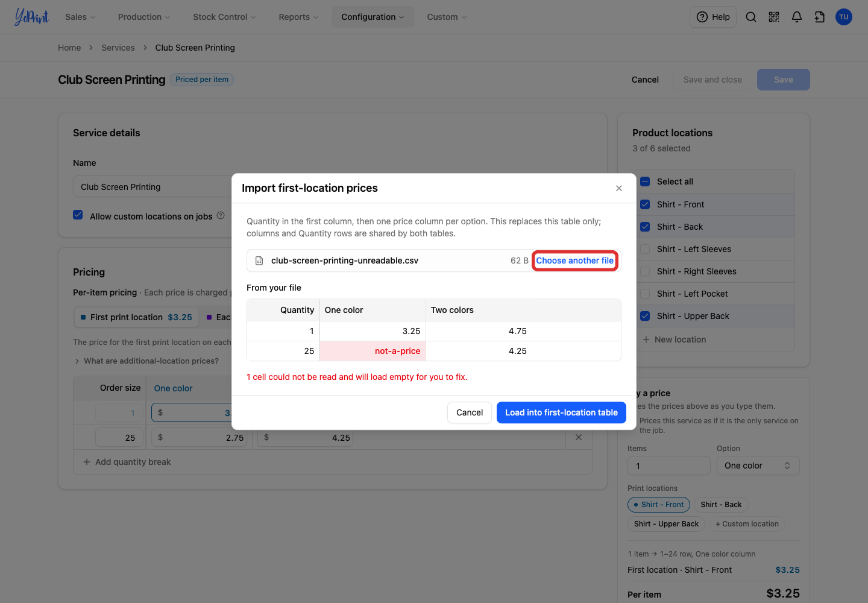The height and width of the screenshot is (603, 868).
Task: Add a New location
Action: (675, 339)
